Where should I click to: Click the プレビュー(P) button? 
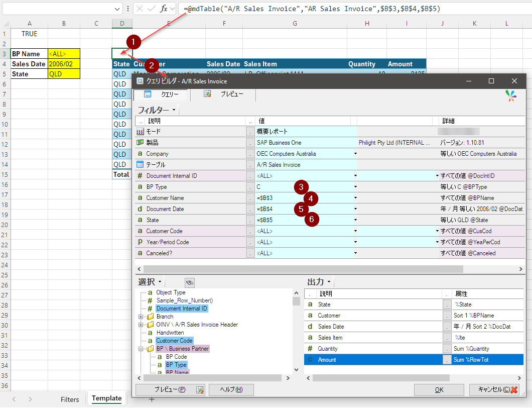point(170,389)
